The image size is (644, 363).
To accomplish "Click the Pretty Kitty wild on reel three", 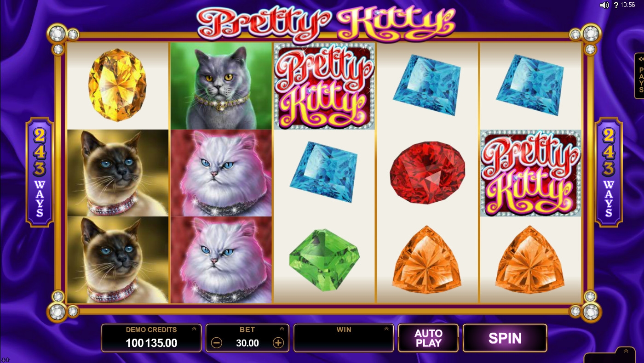I will (324, 86).
